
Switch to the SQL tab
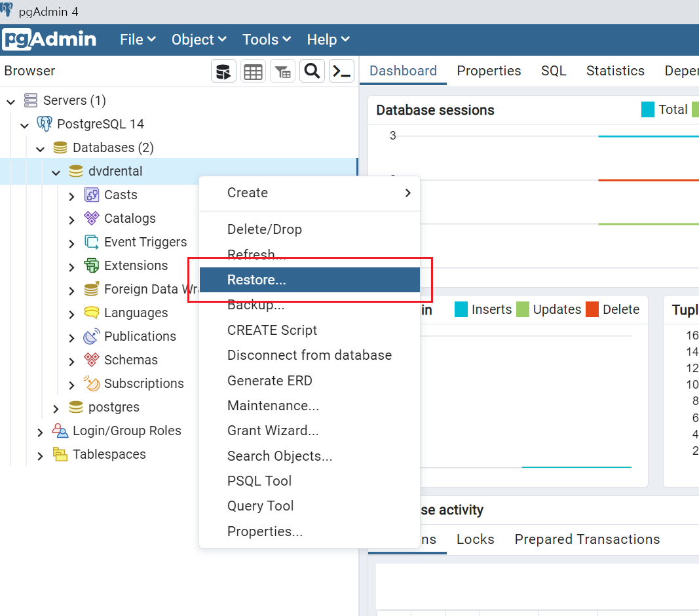(x=553, y=71)
